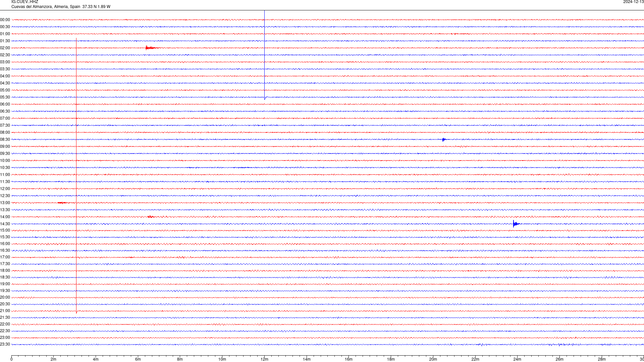Click the blue event burst on 08:30 trace

444,139
